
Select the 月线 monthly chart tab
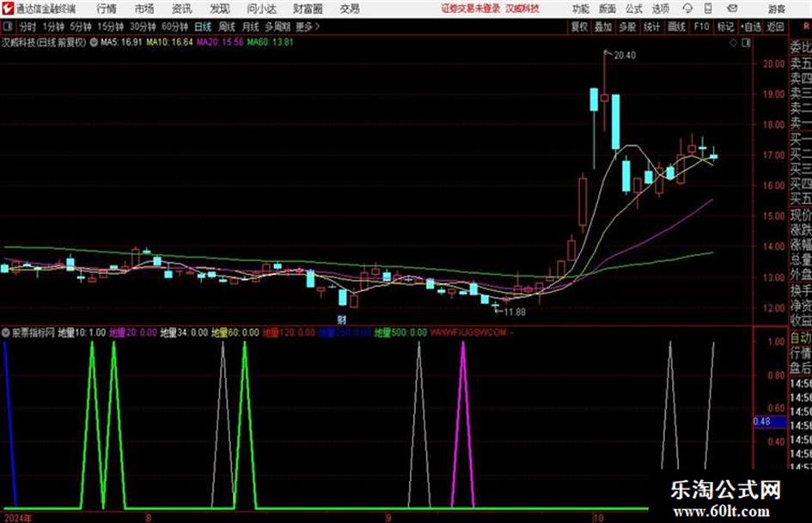pos(251,27)
